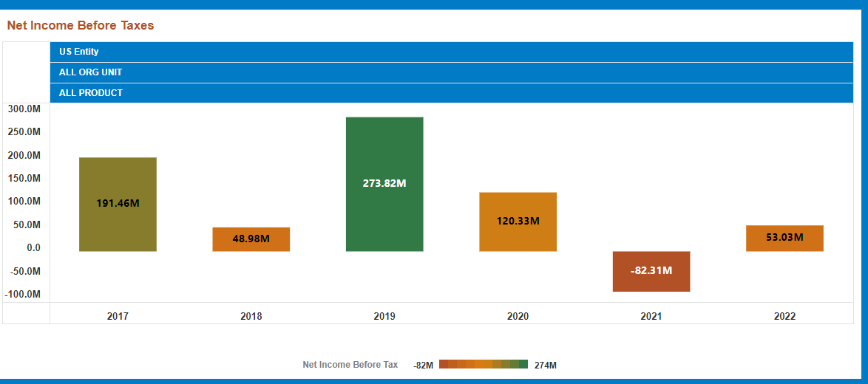
Task: Click the 2022 axis label
Action: pos(785,317)
